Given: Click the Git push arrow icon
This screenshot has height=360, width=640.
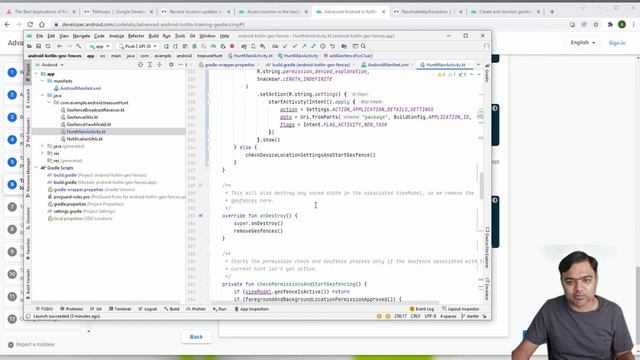Looking at the screenshot, I should point(304,46).
